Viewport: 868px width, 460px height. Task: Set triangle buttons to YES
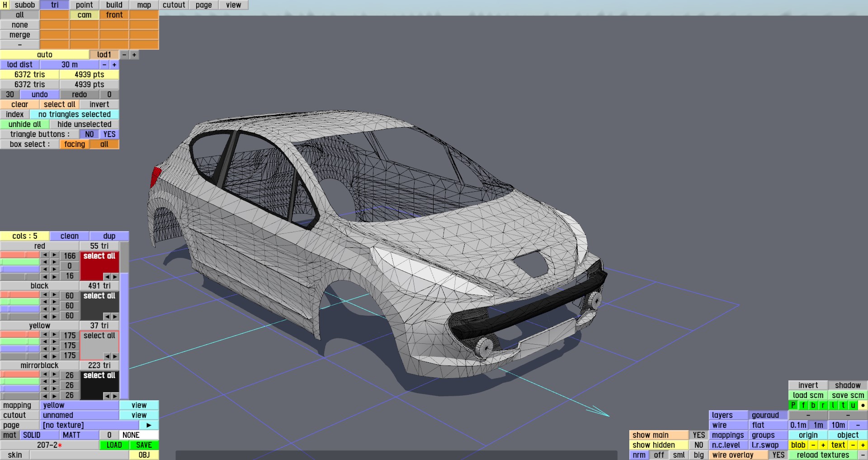tap(109, 134)
